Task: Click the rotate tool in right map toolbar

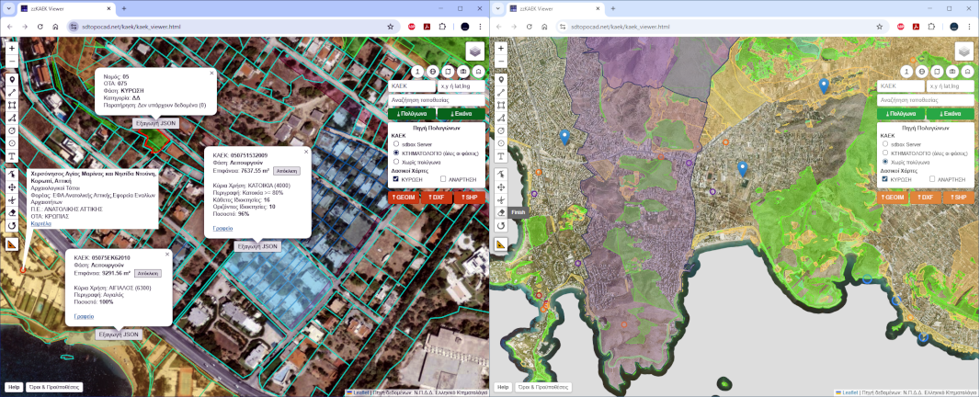Action: point(501,225)
